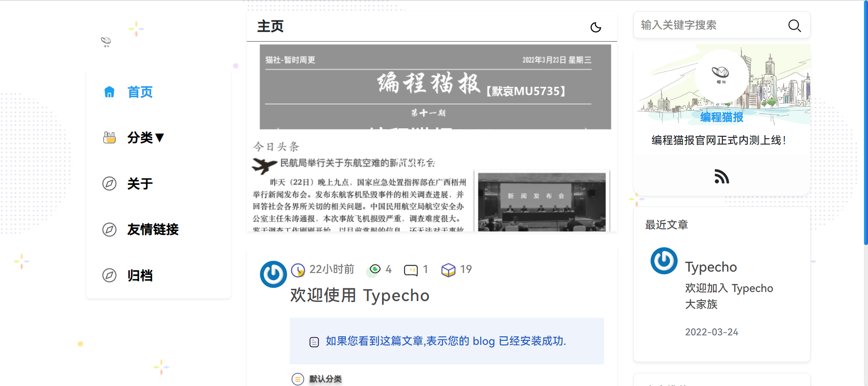This screenshot has width=868, height=386.
Task: Go to the 归档 page
Action: click(x=140, y=275)
